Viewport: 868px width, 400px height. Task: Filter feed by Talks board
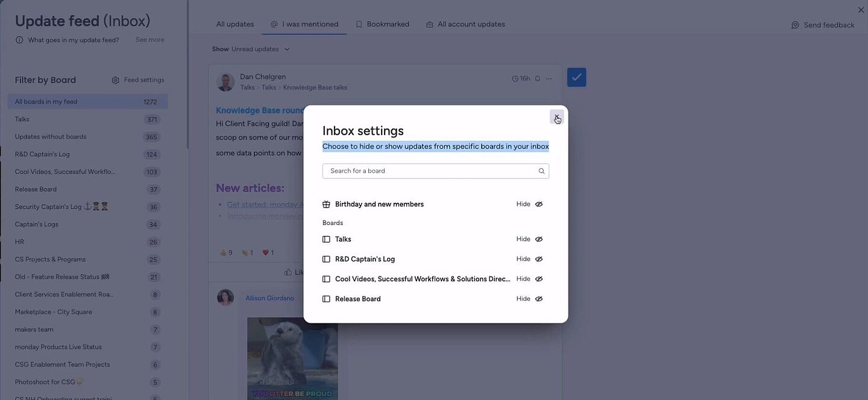87,119
